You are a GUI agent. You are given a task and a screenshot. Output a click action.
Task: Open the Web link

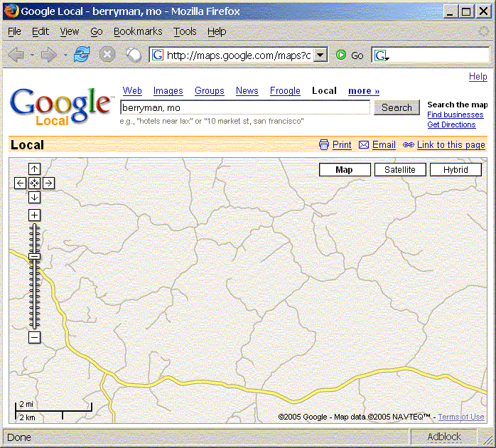pyautogui.click(x=132, y=91)
